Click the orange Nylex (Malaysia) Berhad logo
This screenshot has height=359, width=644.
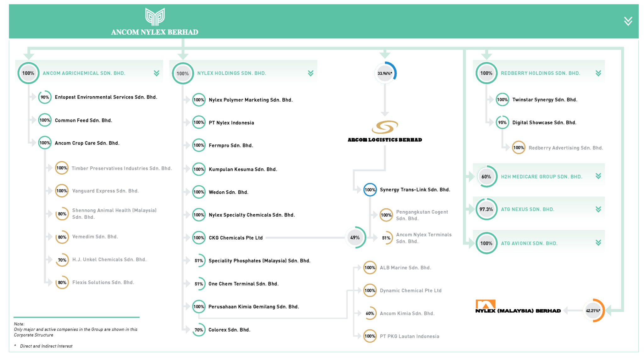486,304
